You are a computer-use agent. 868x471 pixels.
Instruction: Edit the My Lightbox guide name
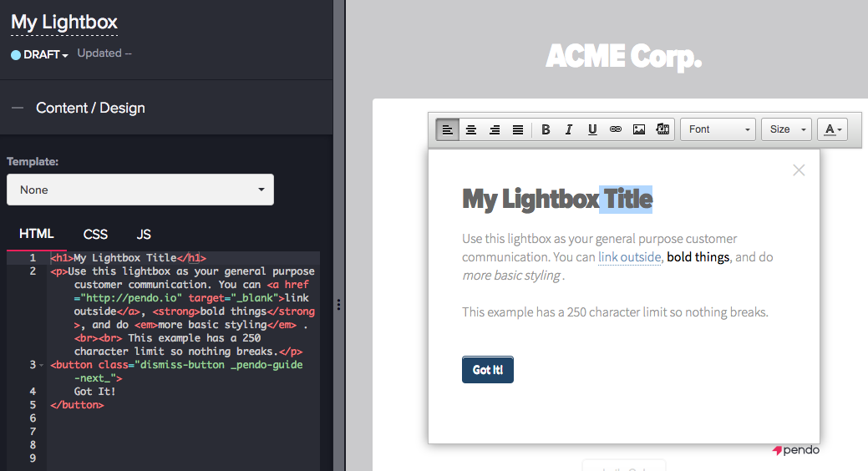click(x=64, y=23)
